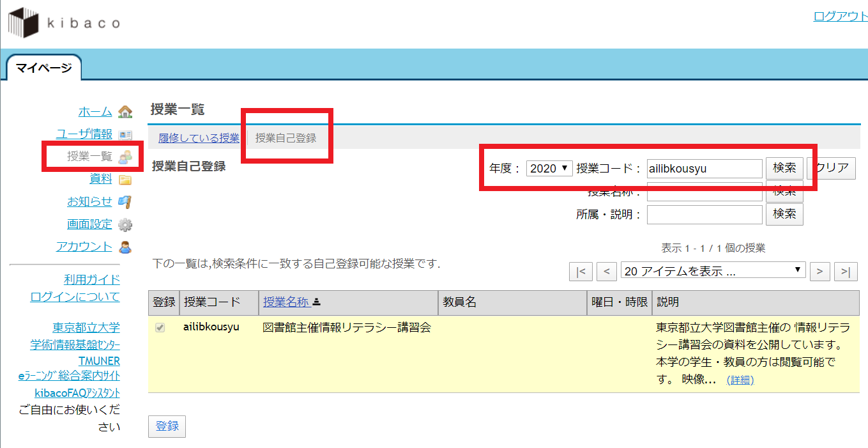The width and height of the screenshot is (868, 448).
Task: Click the 登録 button below the table
Action: [x=167, y=426]
